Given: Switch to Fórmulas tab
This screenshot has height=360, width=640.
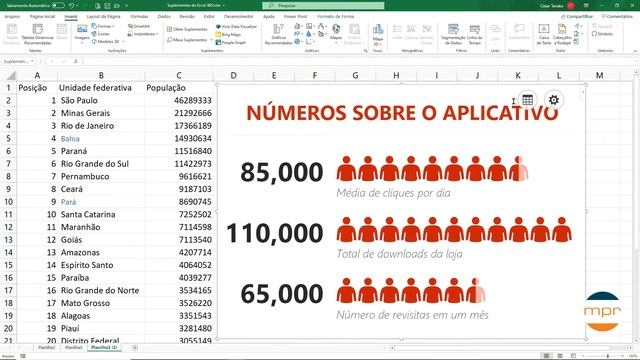Looking at the screenshot, I should click(139, 16).
